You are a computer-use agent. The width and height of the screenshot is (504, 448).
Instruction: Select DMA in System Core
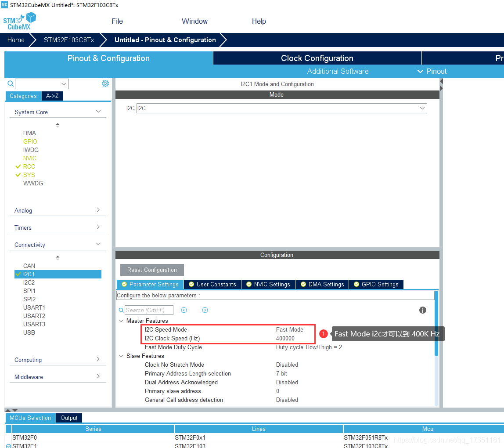click(29, 133)
